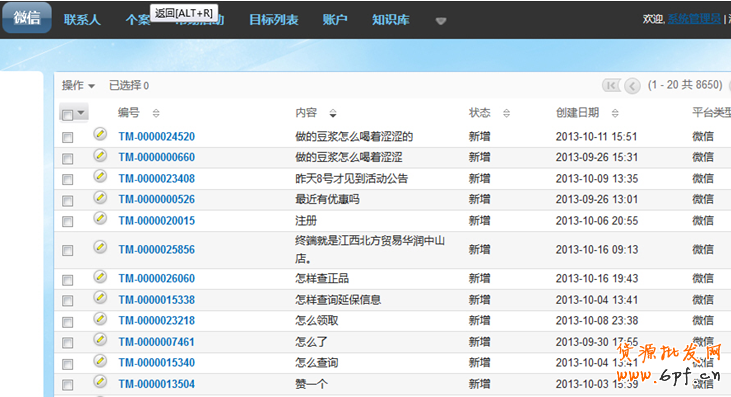The image size is (731, 397).
Task: Go to first page using pagination icon
Action: [x=611, y=85]
